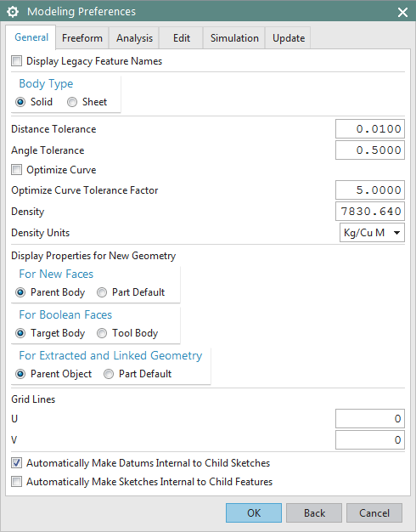Select Part Default for new faces
This screenshot has width=416, height=532.
point(102,292)
